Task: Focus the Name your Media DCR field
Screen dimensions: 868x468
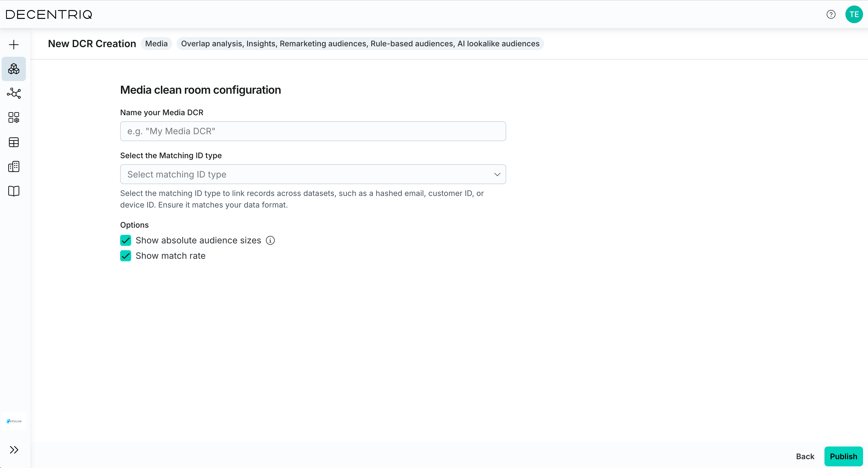Action: tap(313, 131)
